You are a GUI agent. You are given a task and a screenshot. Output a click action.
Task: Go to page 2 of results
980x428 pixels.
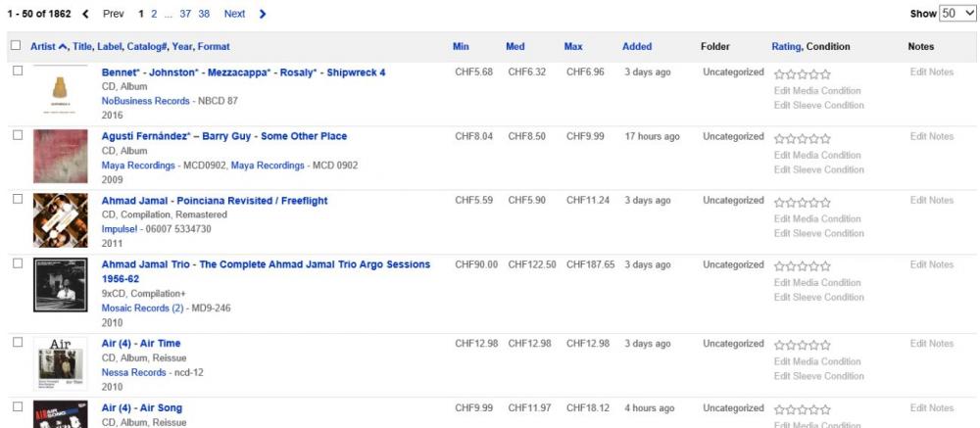pyautogui.click(x=154, y=14)
